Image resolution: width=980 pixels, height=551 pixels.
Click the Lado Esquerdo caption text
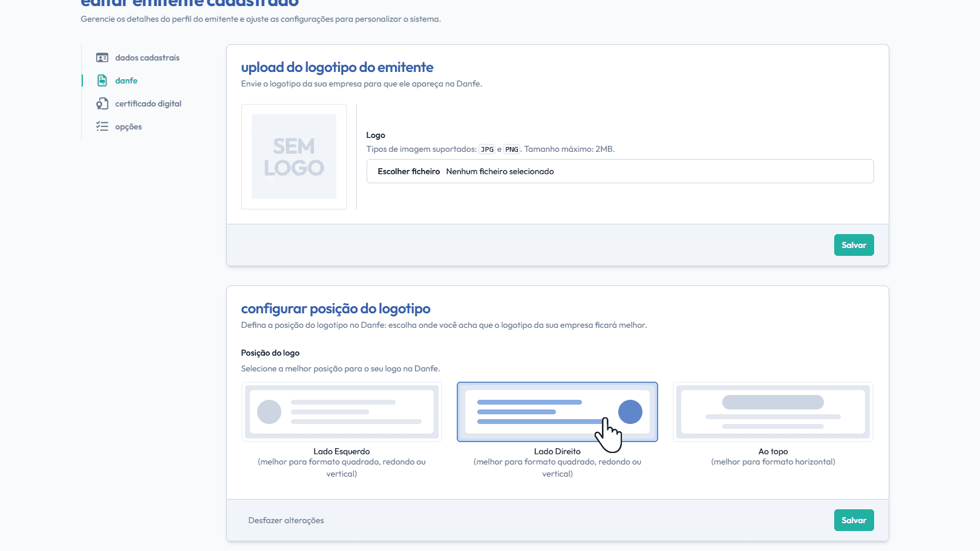[341, 452]
